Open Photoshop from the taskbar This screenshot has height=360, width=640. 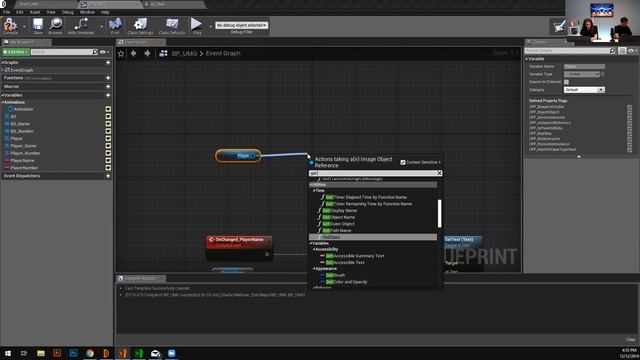coord(73,353)
